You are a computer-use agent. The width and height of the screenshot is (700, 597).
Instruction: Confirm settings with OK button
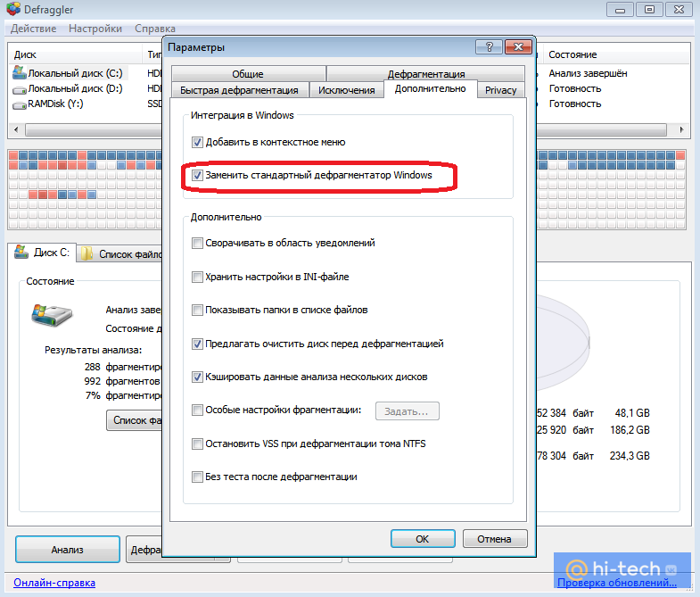[423, 539]
